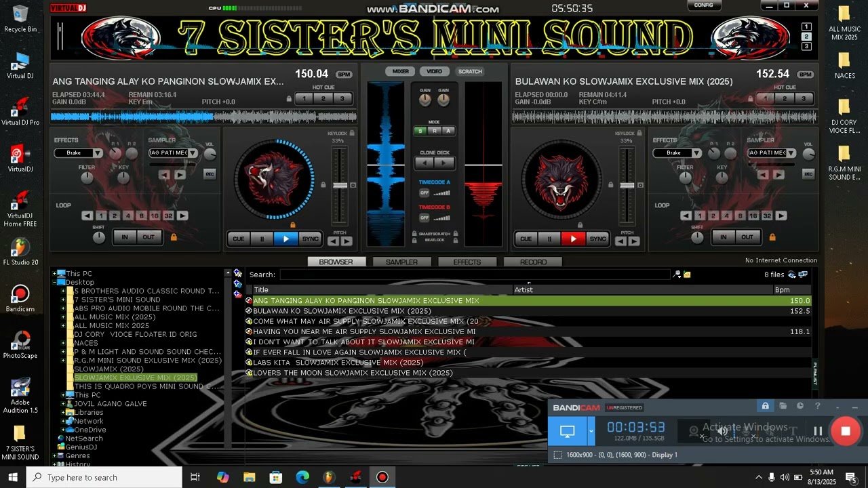
Task: Open the CONFIG settings
Action: (704, 5)
